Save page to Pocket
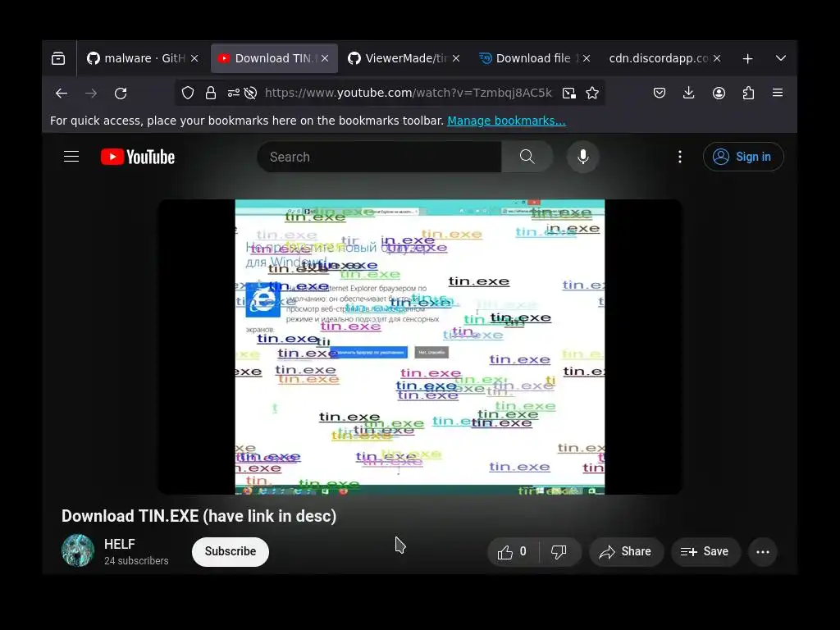 pyautogui.click(x=660, y=94)
